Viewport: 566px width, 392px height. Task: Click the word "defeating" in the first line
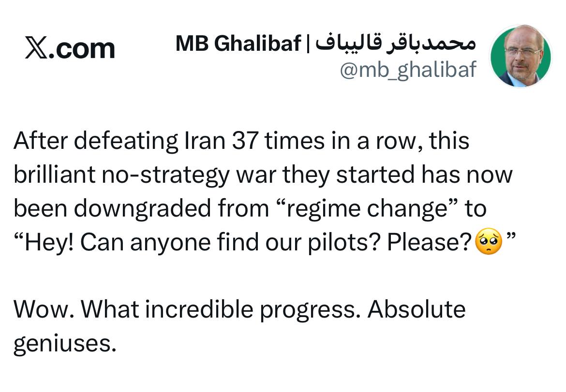pos(125,141)
